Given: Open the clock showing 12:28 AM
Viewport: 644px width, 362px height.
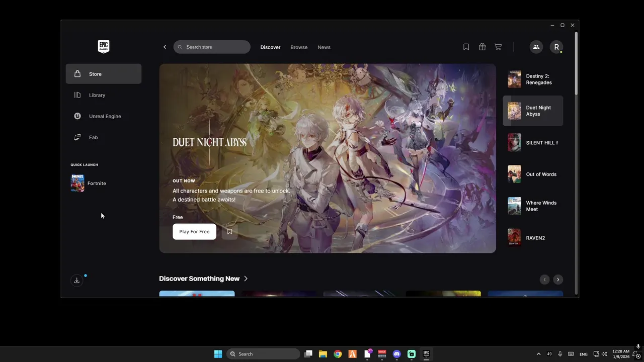Looking at the screenshot, I should 621,354.
